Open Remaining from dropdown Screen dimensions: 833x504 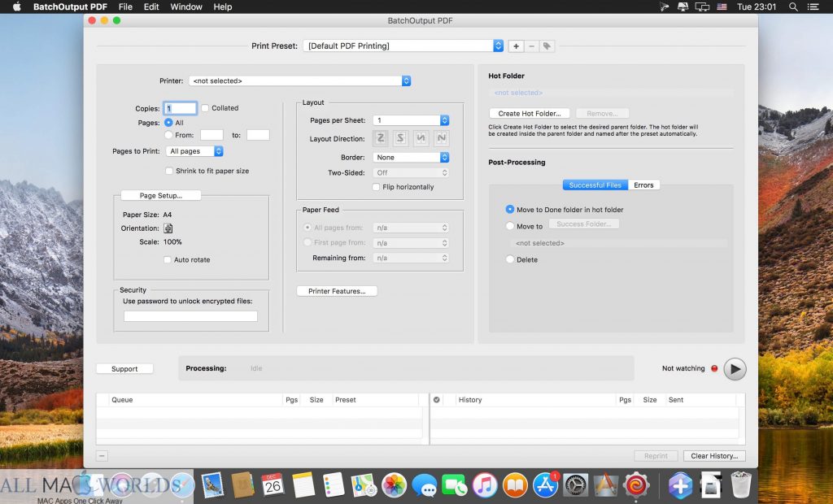point(411,259)
